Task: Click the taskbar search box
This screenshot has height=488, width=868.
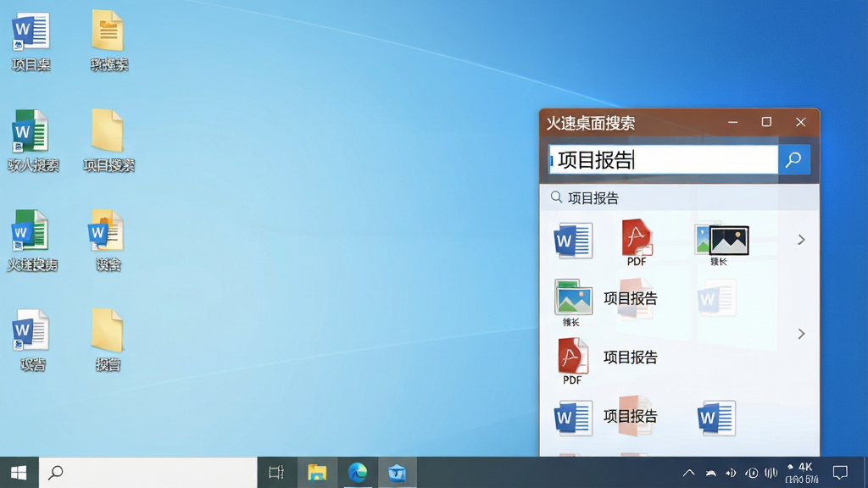Action: click(148, 473)
